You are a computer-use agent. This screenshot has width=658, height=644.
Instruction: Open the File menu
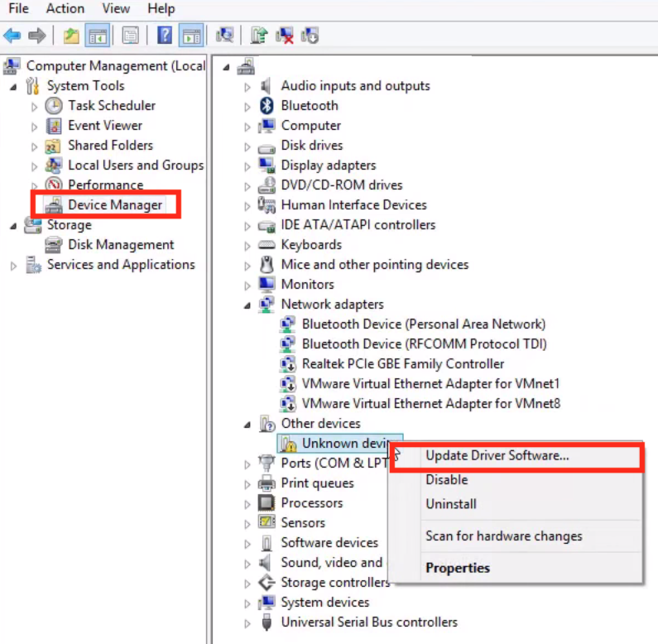[19, 8]
